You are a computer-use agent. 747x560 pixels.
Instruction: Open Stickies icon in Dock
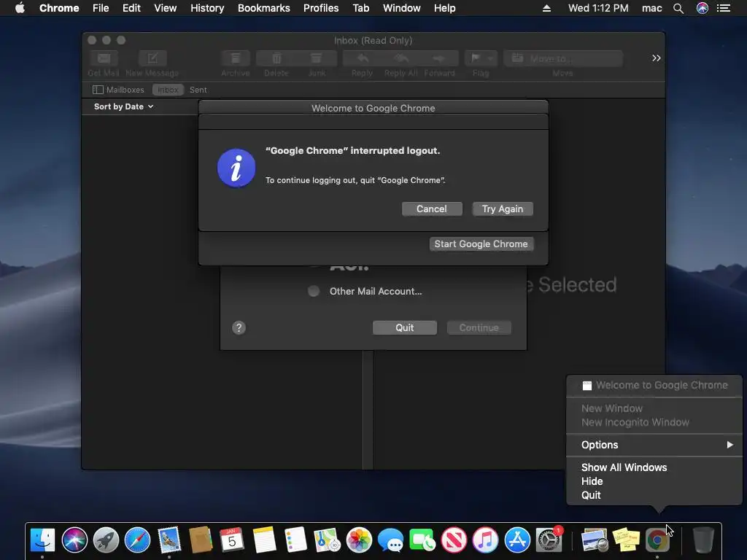(625, 540)
